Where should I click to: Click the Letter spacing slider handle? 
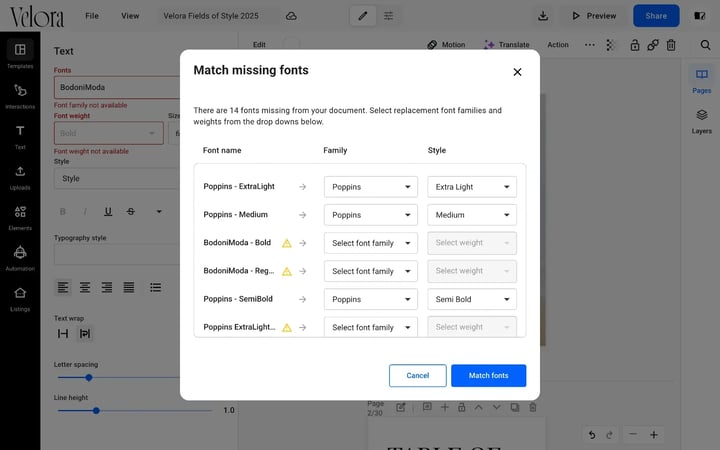(89, 378)
